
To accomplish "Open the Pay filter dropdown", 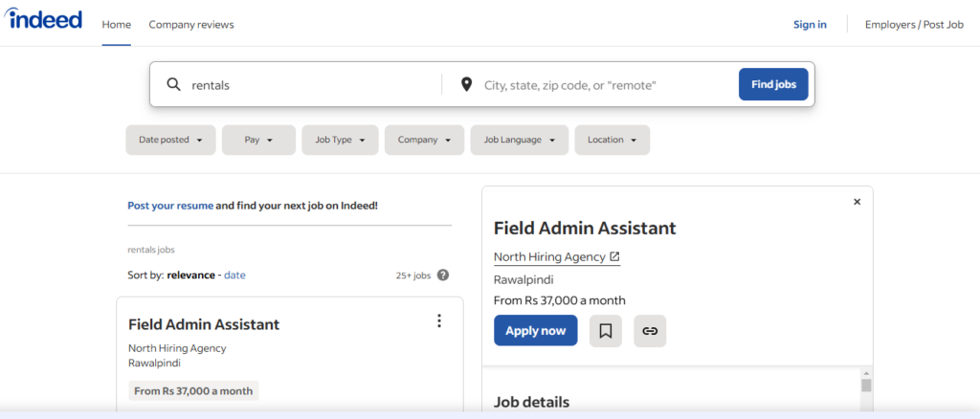I will pos(258,140).
